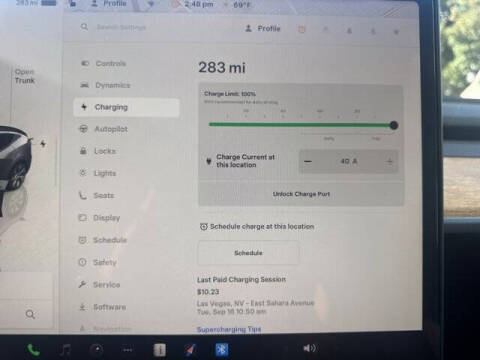The image size is (480, 360).
Task: Tap the Las Vegas, NV - East Sahara Avenue text
Action: [x=255, y=303]
